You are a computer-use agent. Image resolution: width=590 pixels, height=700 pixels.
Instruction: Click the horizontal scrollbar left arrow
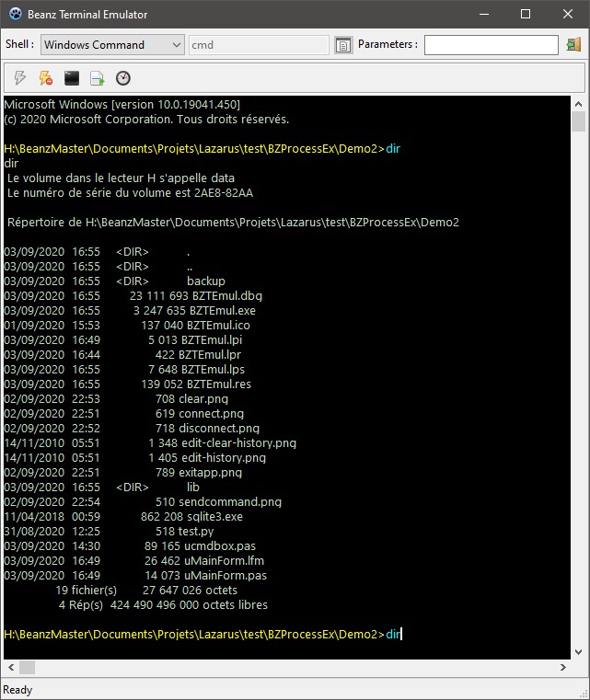coord(10,667)
